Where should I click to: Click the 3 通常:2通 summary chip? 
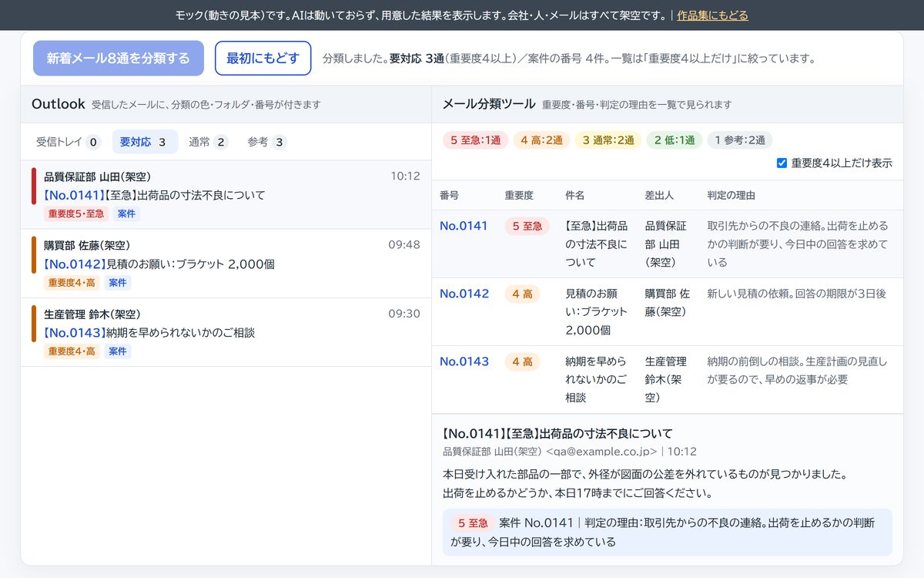click(608, 140)
